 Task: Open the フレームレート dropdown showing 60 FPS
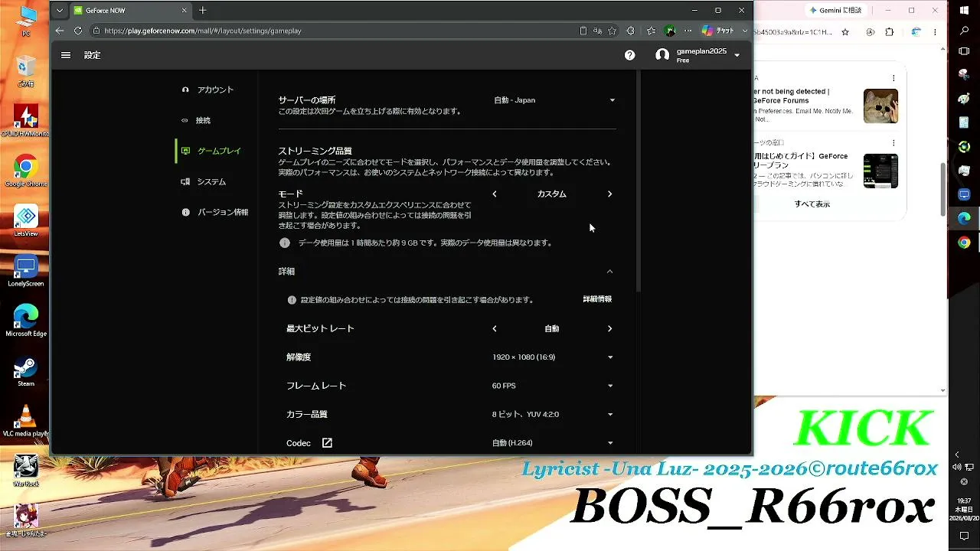pos(553,386)
